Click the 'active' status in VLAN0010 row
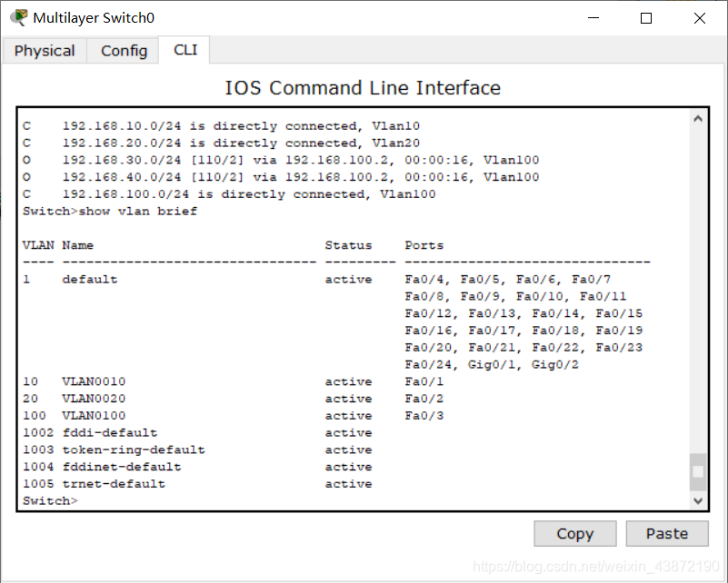The width and height of the screenshot is (728, 583). (348, 382)
